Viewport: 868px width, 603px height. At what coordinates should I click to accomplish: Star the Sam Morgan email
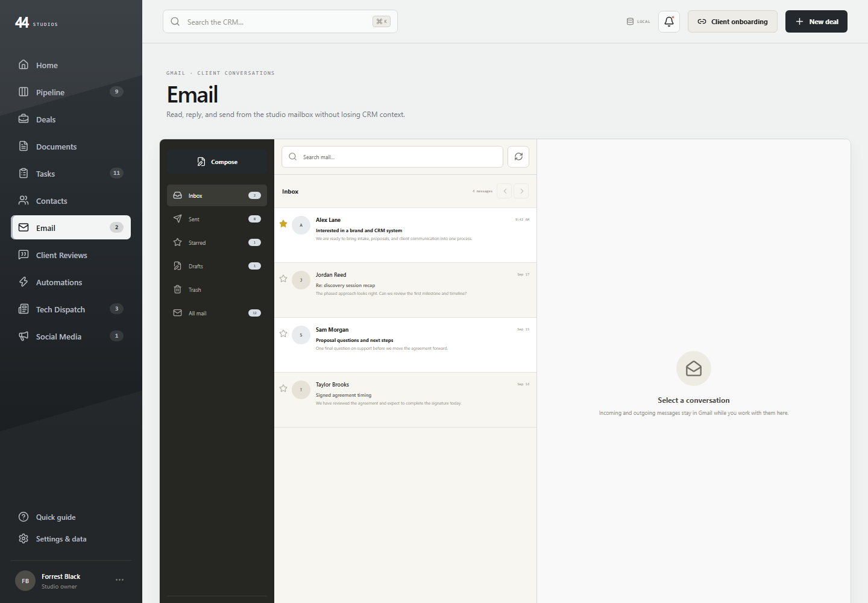tap(283, 333)
